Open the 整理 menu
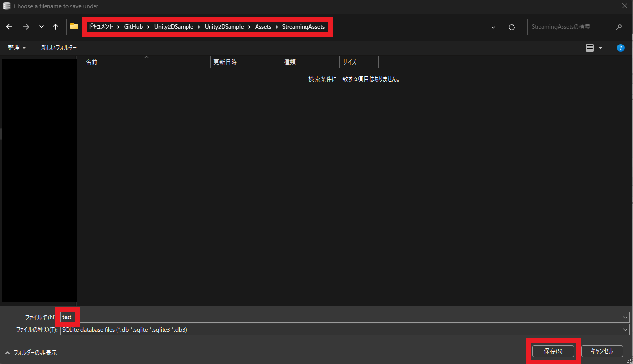This screenshot has height=364, width=633. coord(17,48)
